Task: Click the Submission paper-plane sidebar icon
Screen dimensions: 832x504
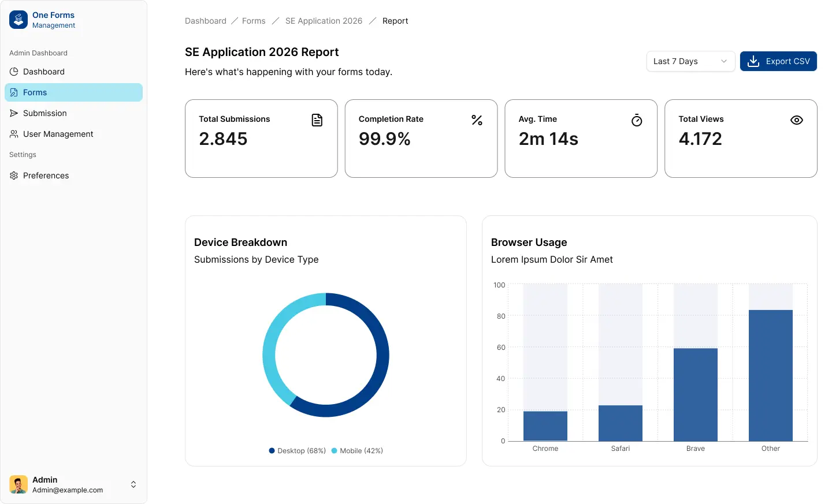Action: [14, 113]
